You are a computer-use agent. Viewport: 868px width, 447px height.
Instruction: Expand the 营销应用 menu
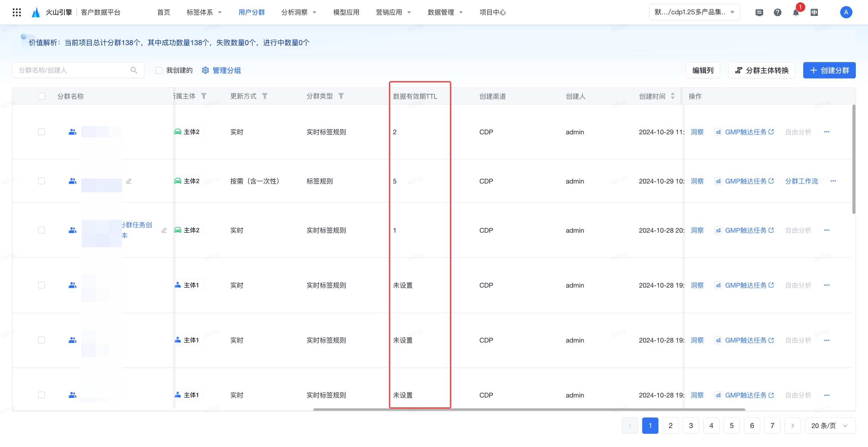click(393, 12)
